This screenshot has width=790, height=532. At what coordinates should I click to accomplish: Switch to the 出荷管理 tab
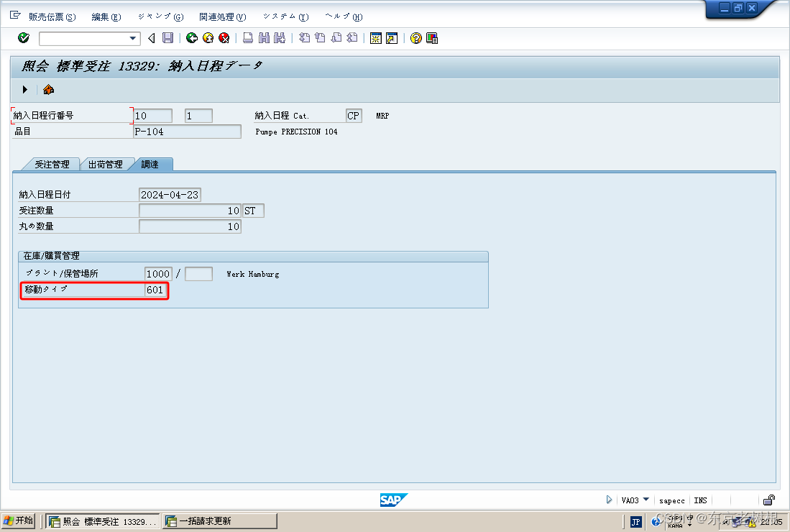pyautogui.click(x=105, y=165)
